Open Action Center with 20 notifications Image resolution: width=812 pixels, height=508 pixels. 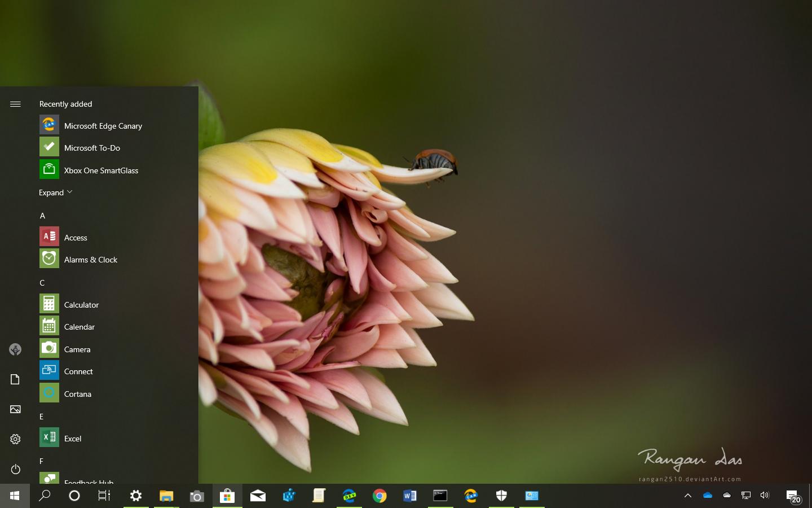793,496
